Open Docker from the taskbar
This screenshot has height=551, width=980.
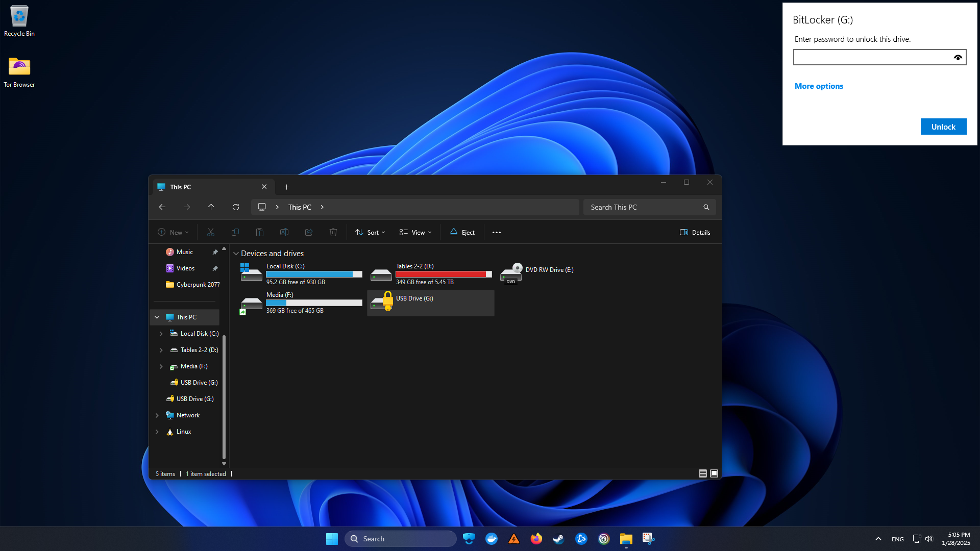point(492,539)
